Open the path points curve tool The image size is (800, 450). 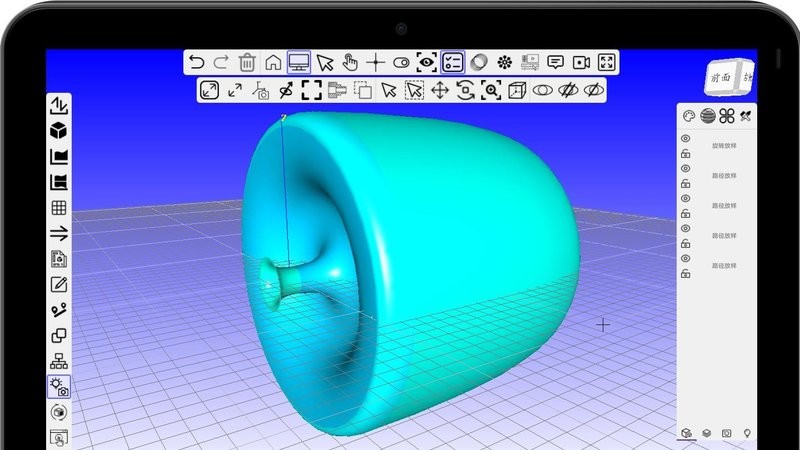tap(59, 310)
